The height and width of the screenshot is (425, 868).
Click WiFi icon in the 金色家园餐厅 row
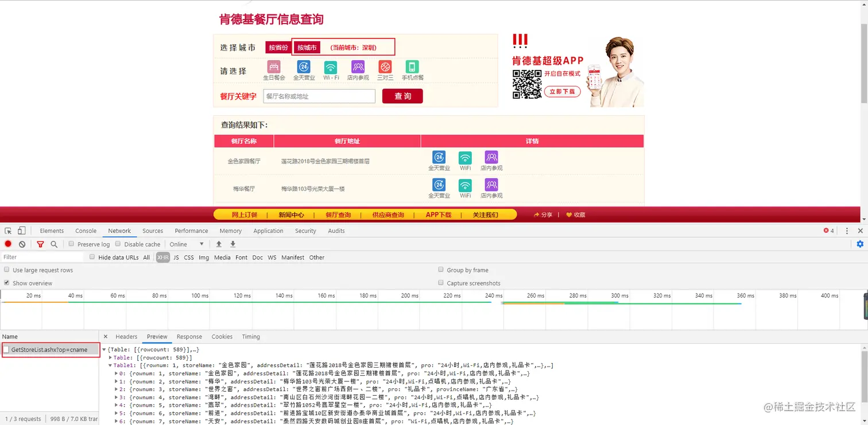tap(465, 157)
